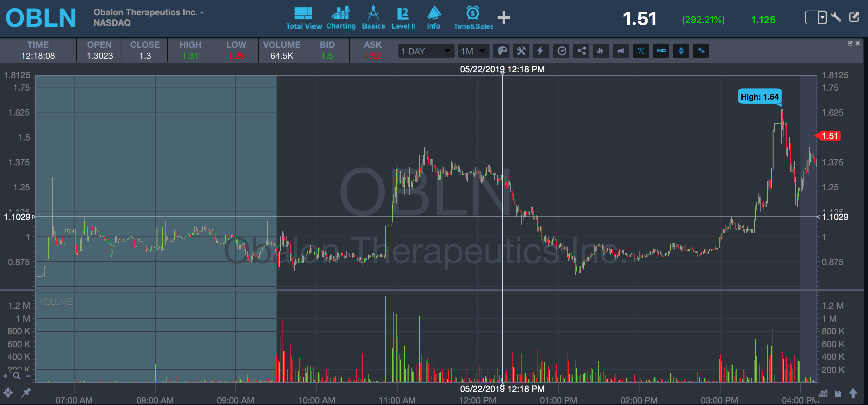Click the flame hot-stocks icon
This screenshot has width=868, height=405.
click(x=600, y=51)
